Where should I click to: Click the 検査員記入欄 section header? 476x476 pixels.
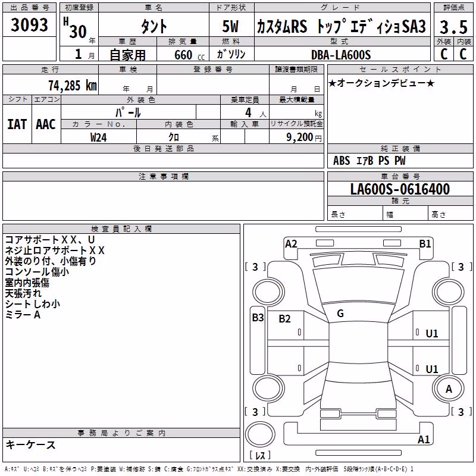tap(121, 229)
